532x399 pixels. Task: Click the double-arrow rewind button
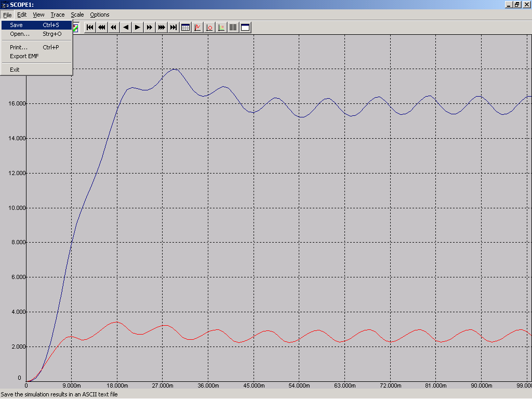[x=114, y=28]
